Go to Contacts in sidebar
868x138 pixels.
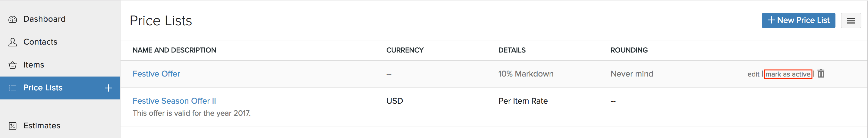[40, 42]
